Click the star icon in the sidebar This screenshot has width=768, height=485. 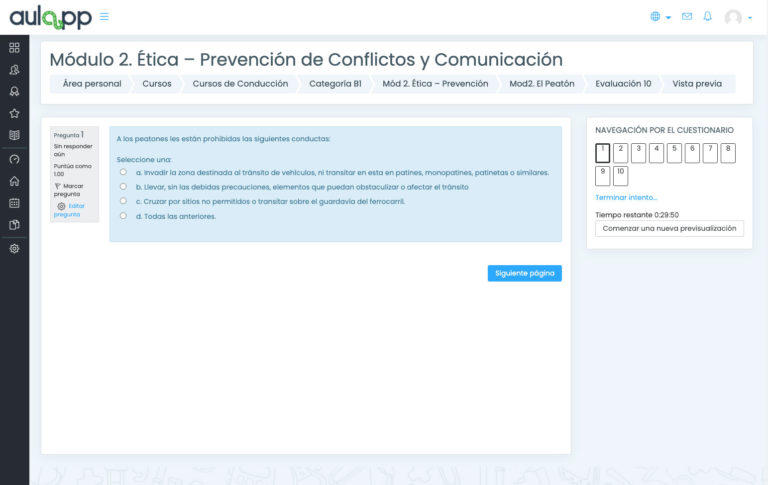(x=14, y=113)
